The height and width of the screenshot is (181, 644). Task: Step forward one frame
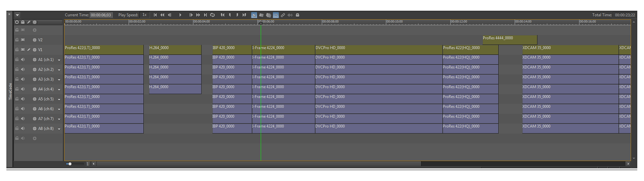pos(191,15)
